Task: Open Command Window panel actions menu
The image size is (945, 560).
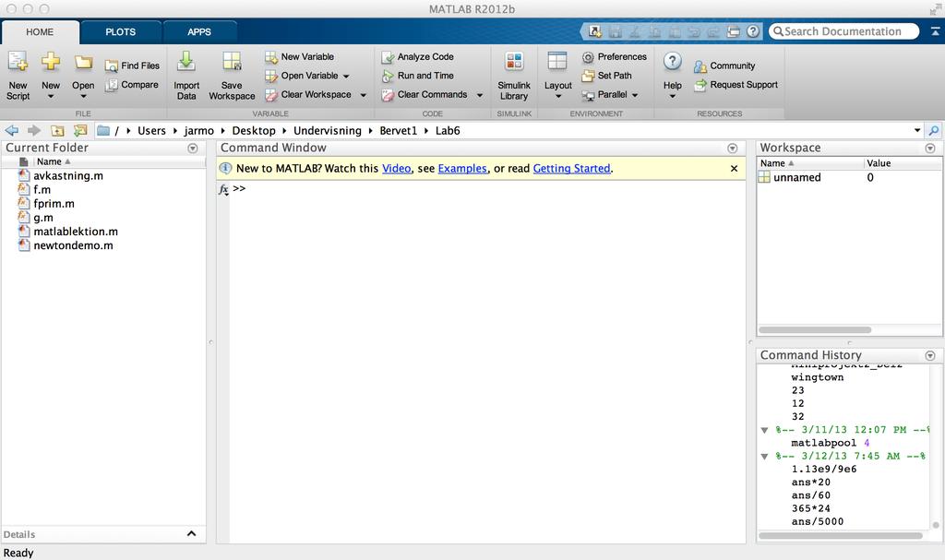Action: pyautogui.click(x=733, y=149)
